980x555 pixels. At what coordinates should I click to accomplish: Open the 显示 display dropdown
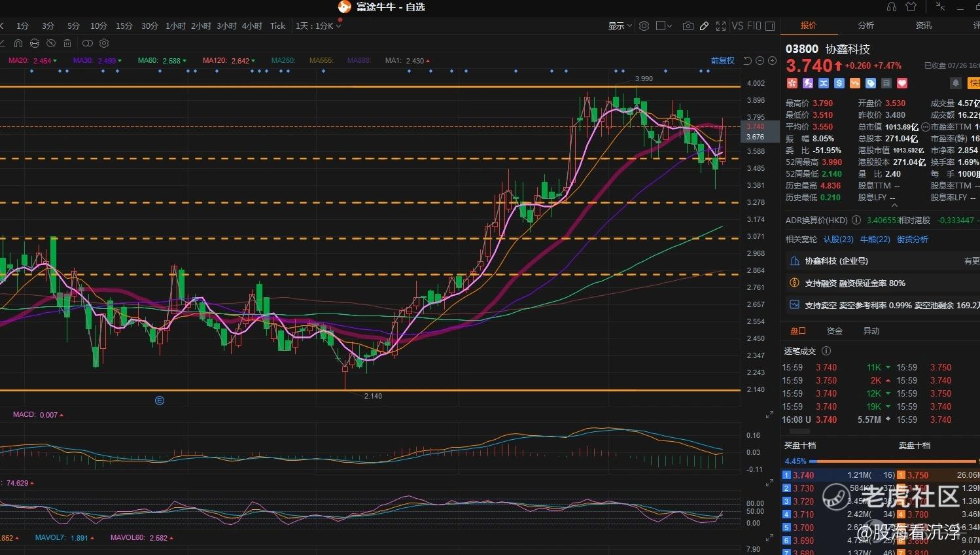tap(620, 26)
